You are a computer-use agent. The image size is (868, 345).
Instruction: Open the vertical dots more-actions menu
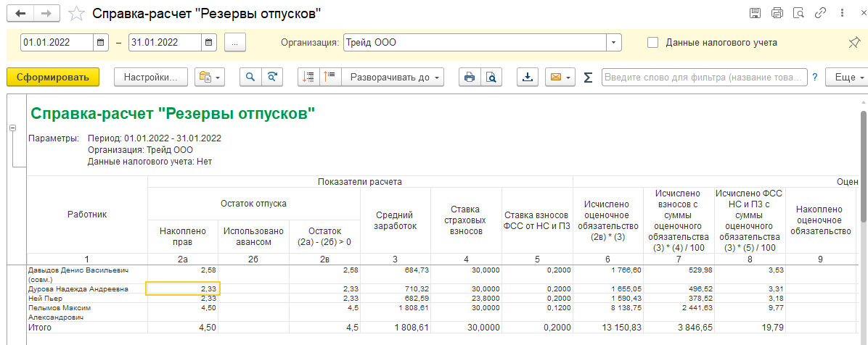[843, 13]
